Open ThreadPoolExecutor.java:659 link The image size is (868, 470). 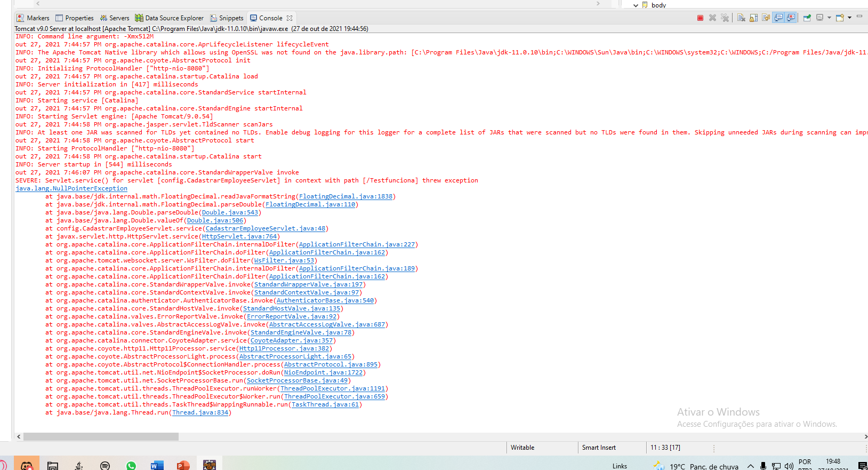[334, 396]
